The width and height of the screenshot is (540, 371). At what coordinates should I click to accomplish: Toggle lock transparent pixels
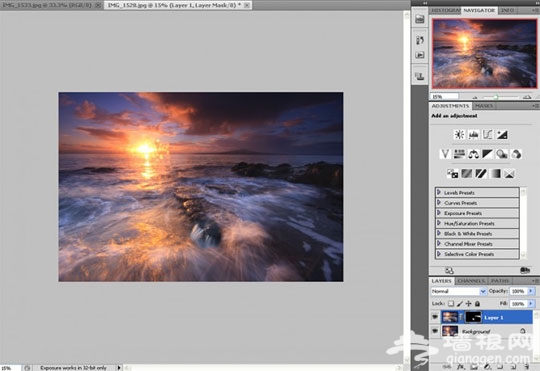coord(451,303)
